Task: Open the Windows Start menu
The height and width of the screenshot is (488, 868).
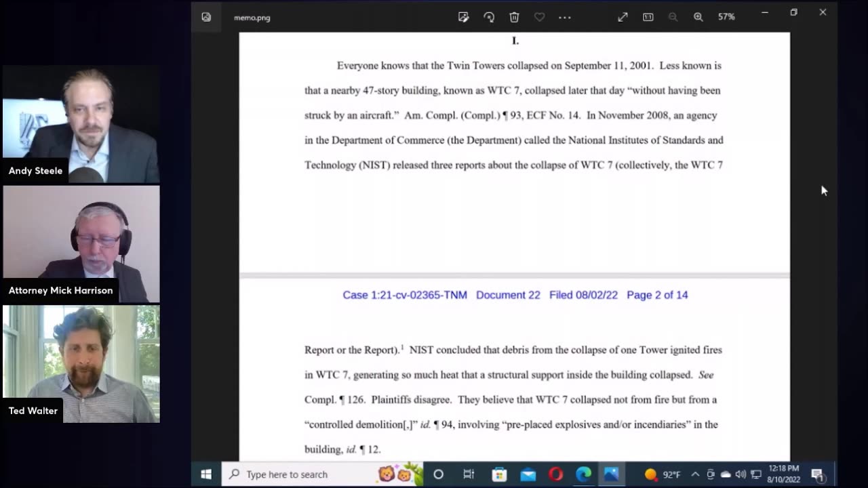Action: click(206, 474)
